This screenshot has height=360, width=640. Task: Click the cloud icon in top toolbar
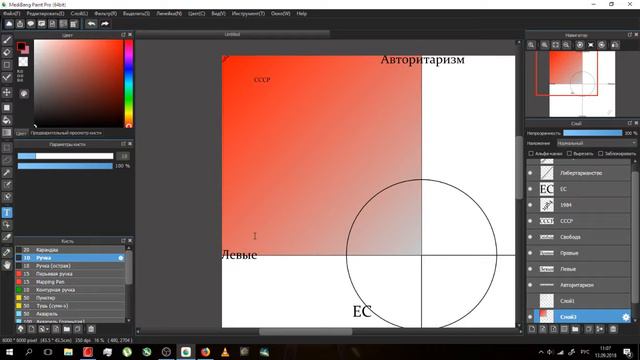(x=9, y=24)
